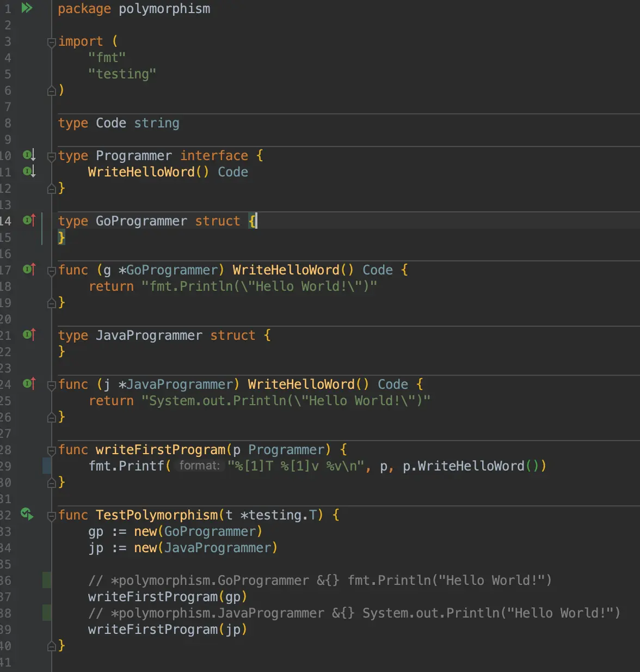Click implements-interface icon beside JavaProgrammer struct

click(x=27, y=335)
